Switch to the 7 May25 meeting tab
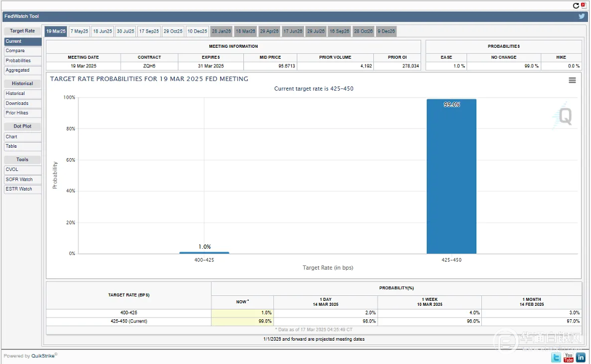Image resolution: width=591 pixels, height=364 pixels. (x=79, y=31)
